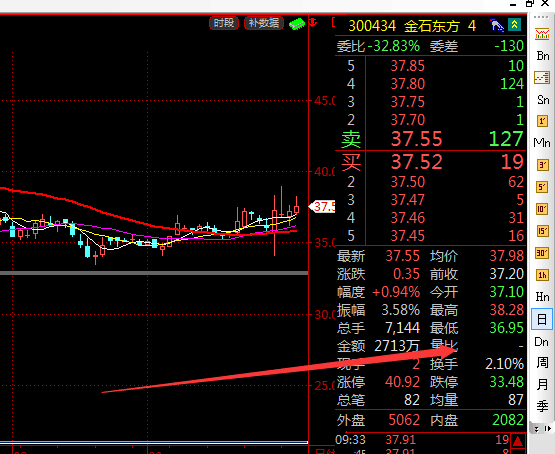Select the Hn period option

tap(542, 297)
